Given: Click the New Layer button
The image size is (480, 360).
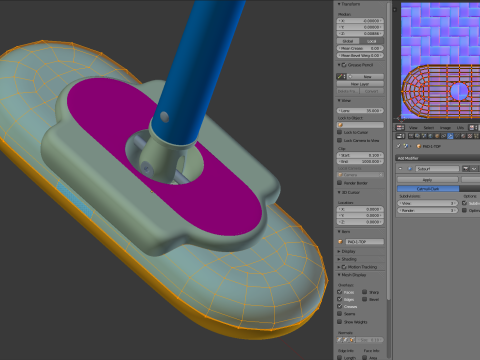Looking at the screenshot, I should pyautogui.click(x=360, y=84).
